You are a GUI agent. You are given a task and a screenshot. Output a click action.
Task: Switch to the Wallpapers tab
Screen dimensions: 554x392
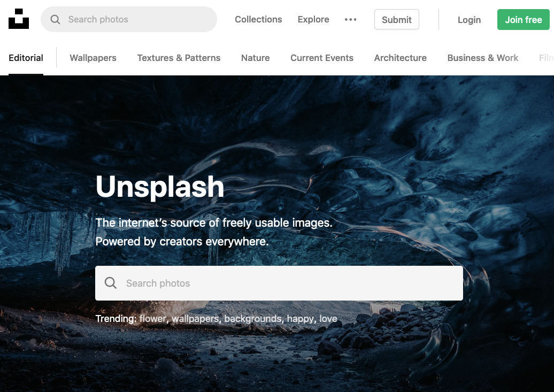click(x=93, y=58)
